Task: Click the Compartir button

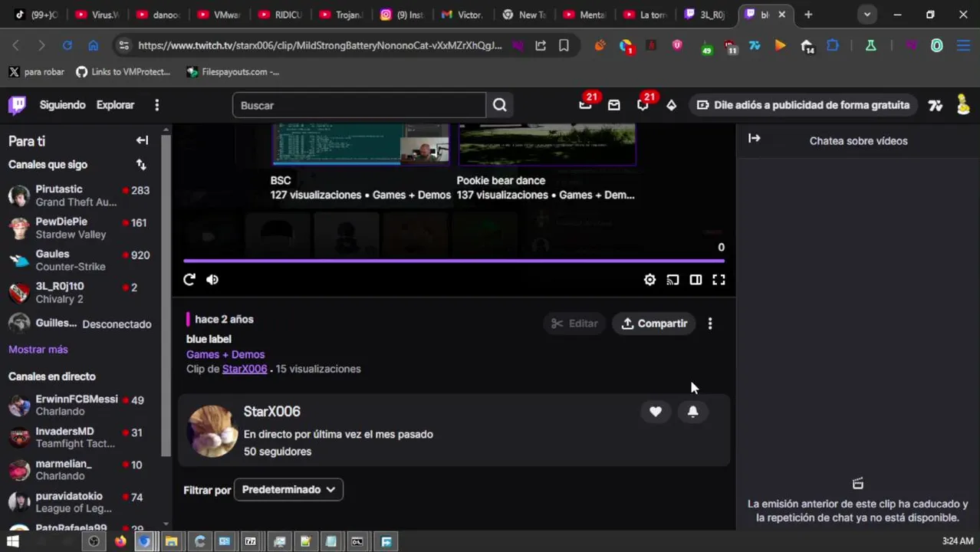Action: coord(654,324)
